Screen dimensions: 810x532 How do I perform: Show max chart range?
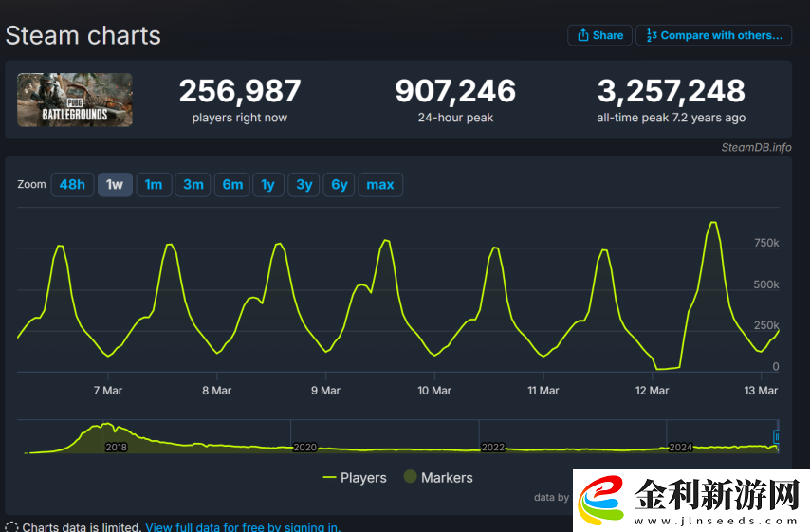click(x=380, y=184)
